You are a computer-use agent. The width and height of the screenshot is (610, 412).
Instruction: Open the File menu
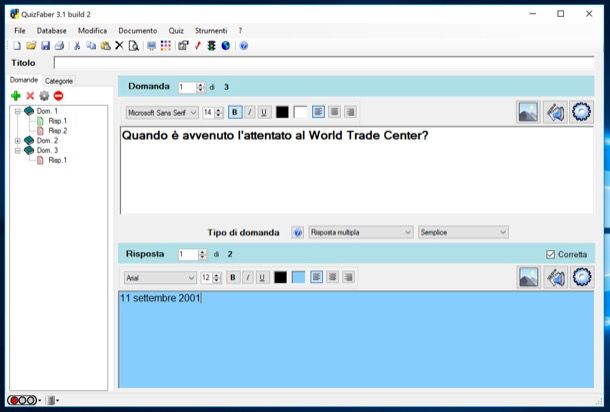pos(20,30)
